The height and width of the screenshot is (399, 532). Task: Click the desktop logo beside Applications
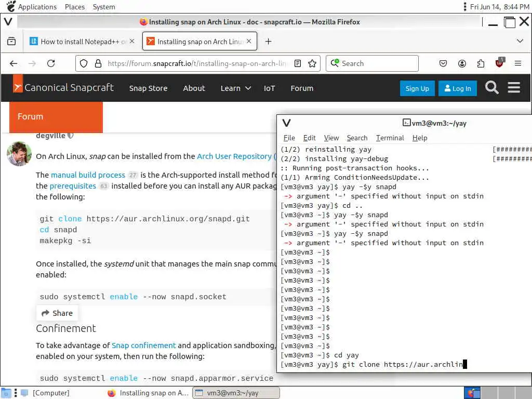11,6
